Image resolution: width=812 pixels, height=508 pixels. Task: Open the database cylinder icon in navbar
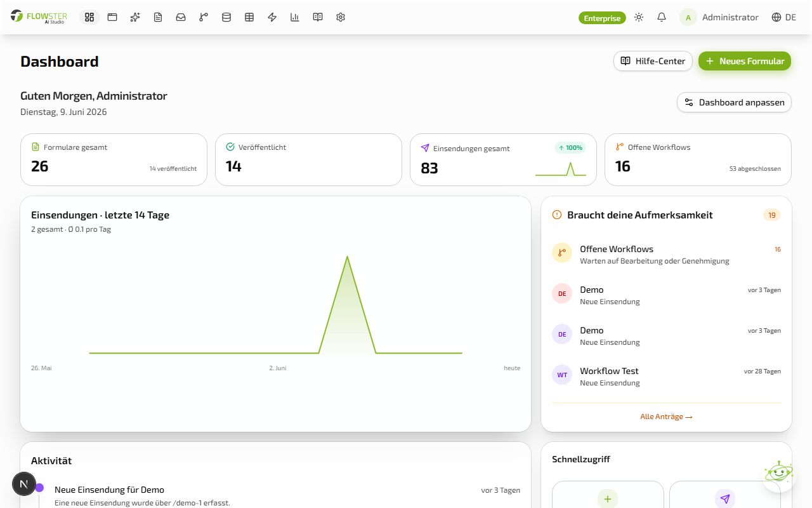pyautogui.click(x=226, y=17)
